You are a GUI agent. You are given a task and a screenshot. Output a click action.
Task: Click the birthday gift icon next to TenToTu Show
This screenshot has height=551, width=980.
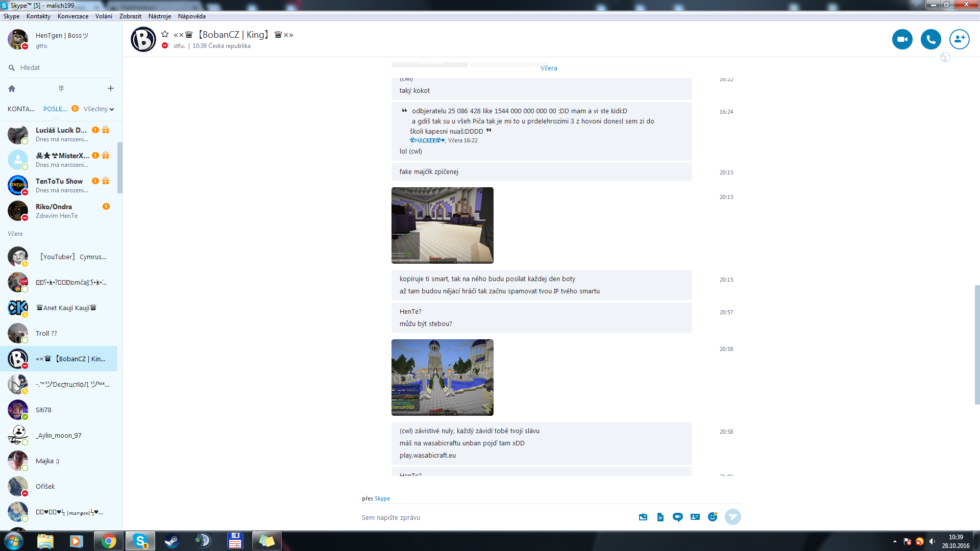tap(106, 181)
